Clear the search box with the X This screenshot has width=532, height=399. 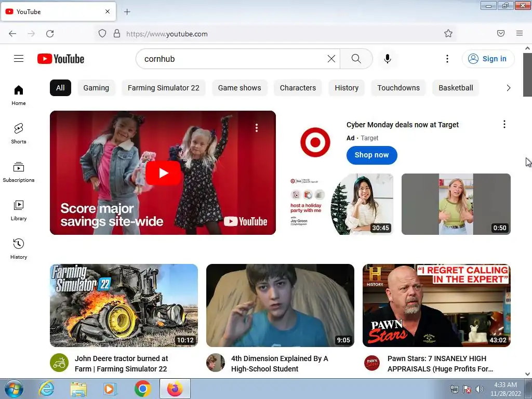pyautogui.click(x=331, y=59)
